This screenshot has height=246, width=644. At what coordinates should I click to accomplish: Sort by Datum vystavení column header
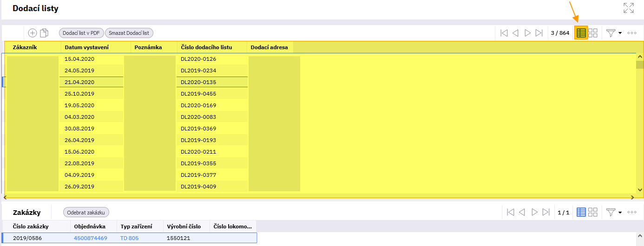[86, 47]
